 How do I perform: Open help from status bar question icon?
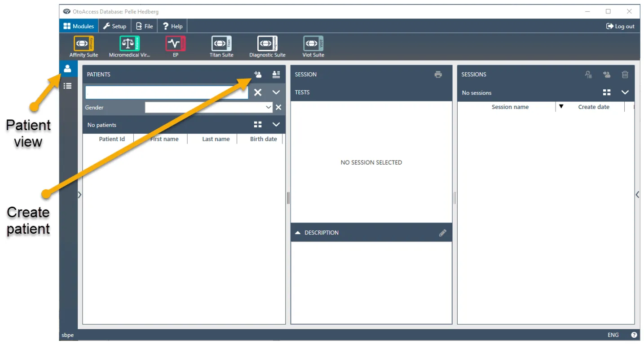pos(634,335)
